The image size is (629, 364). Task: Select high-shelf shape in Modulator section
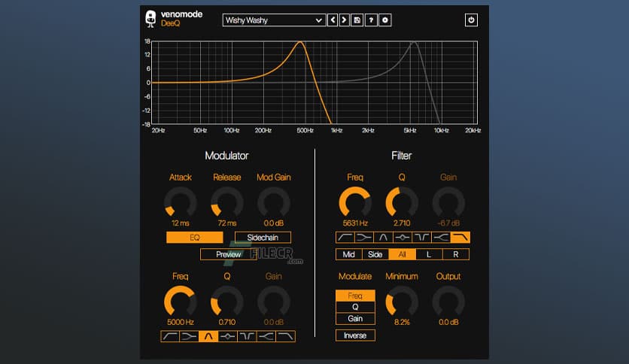pyautogui.click(x=266, y=336)
